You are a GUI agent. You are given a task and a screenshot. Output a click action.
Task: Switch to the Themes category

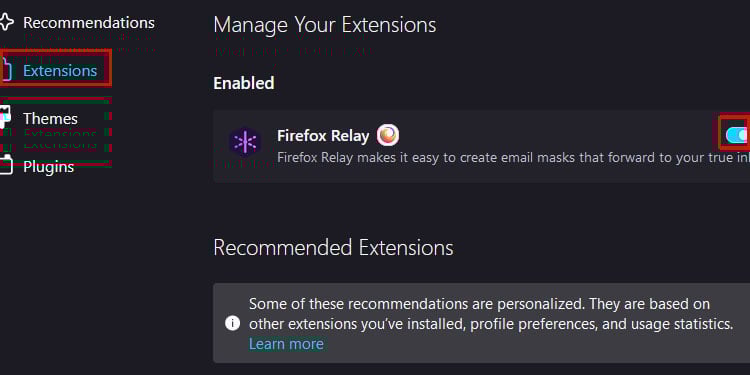pos(50,118)
